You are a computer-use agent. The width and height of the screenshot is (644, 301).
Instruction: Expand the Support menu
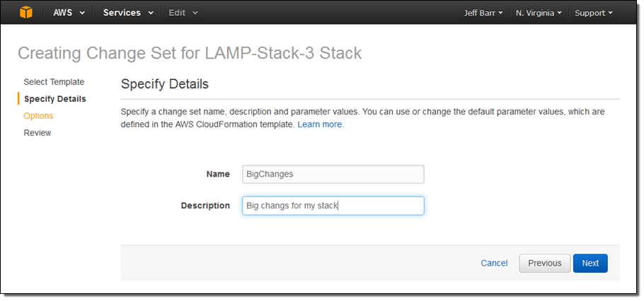tap(593, 13)
